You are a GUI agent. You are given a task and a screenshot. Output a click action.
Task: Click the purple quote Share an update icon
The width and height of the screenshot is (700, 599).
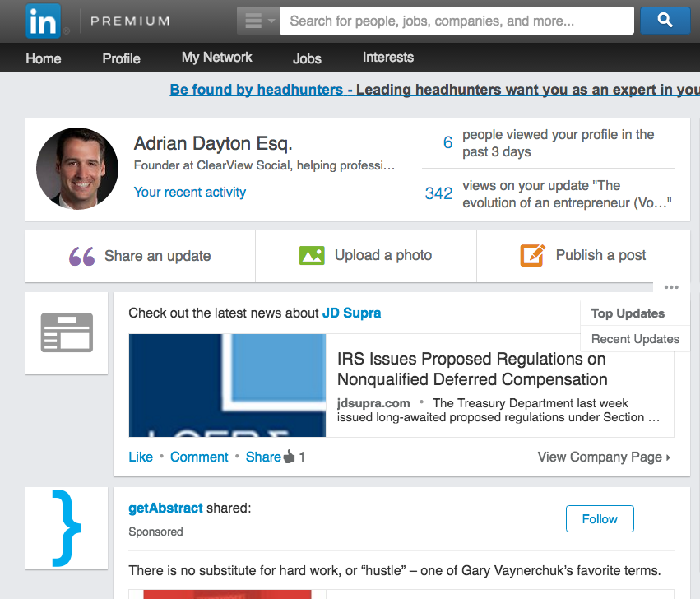(x=81, y=257)
